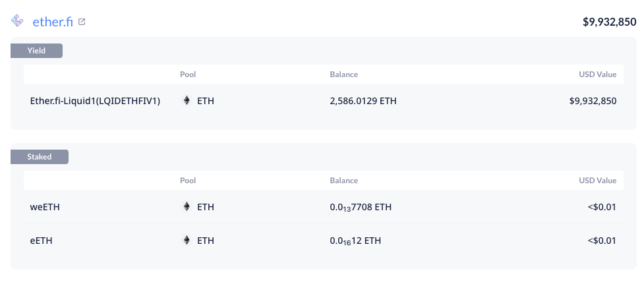644x288 pixels.
Task: Click Ether.fi-Liquid1(LQIDETHFIV1) position name
Action: click(95, 101)
